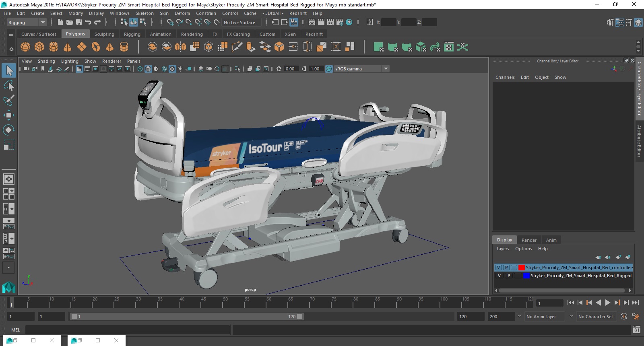Activate the Scale tool in the toolbox
644x346 pixels.
click(9, 145)
